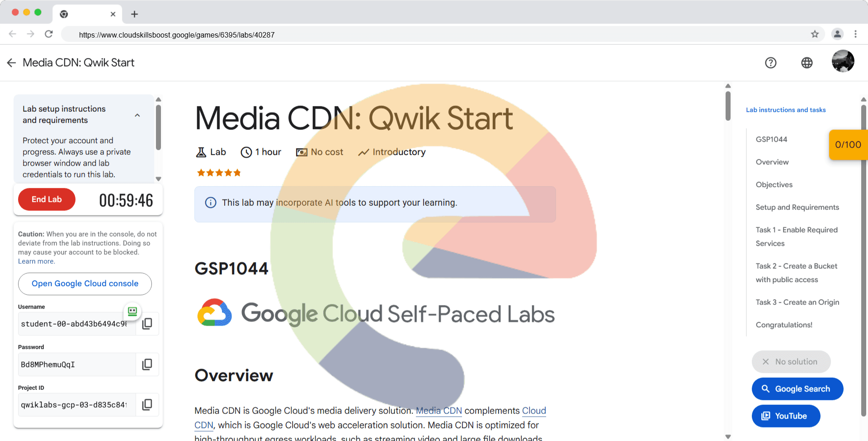This screenshot has width=868, height=441.
Task: Copy the Project ID value
Action: point(147,405)
